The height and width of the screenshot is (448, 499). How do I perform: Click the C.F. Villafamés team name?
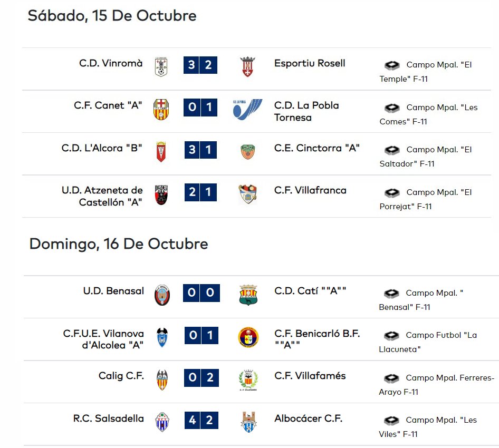point(310,376)
